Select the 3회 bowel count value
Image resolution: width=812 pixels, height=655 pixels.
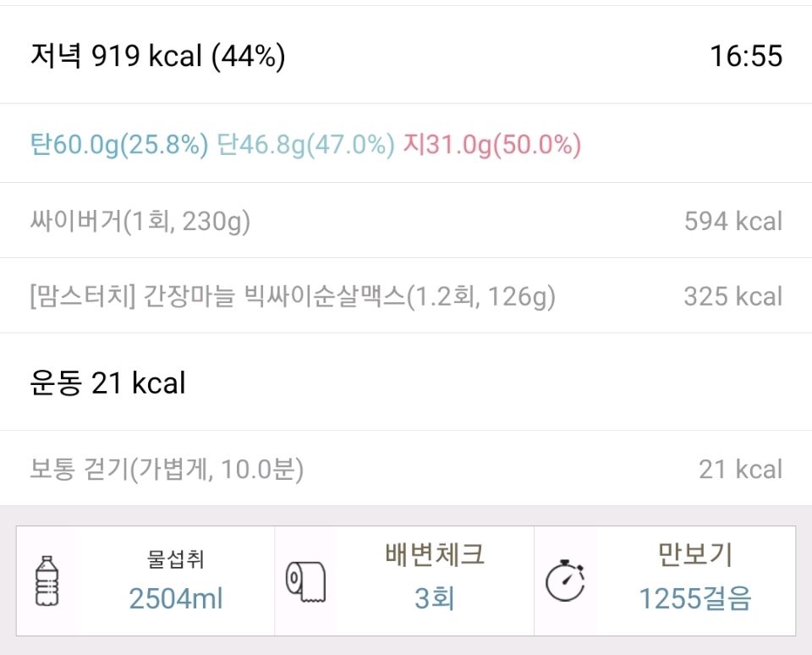point(435,598)
